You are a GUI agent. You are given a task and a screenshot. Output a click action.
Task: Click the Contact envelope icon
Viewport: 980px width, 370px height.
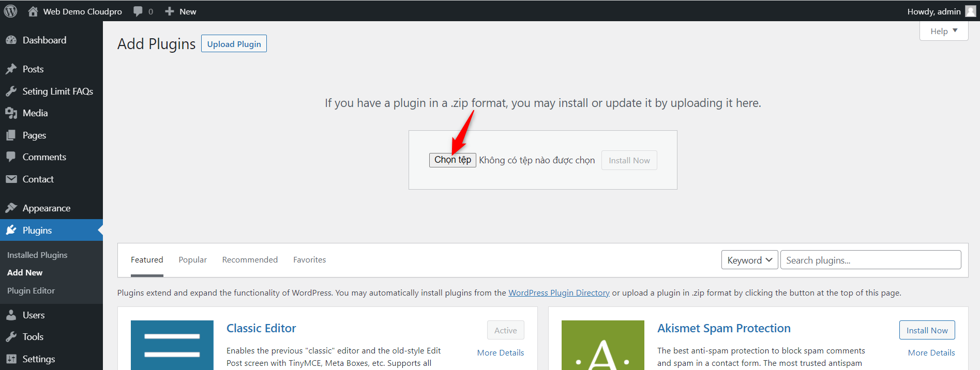[x=11, y=179]
